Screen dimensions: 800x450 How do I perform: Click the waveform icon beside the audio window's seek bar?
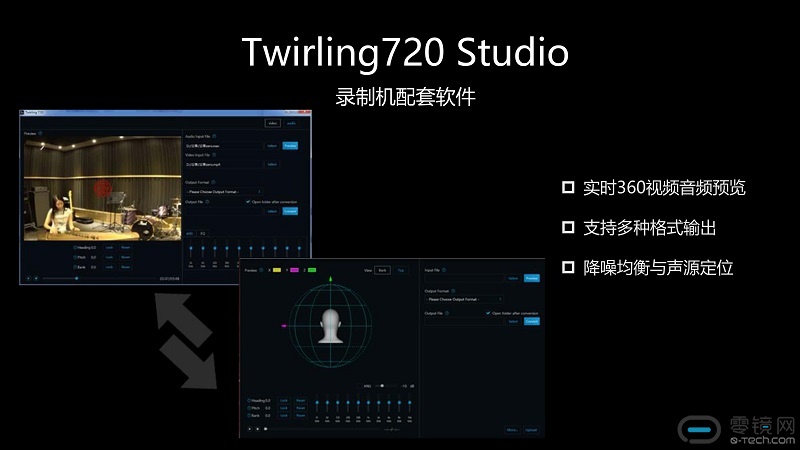[392, 430]
